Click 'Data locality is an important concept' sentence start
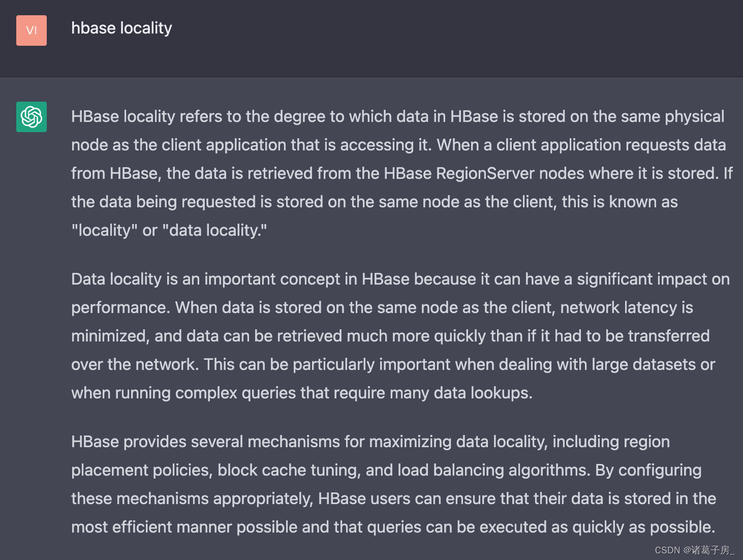This screenshot has width=743, height=560. (212, 279)
